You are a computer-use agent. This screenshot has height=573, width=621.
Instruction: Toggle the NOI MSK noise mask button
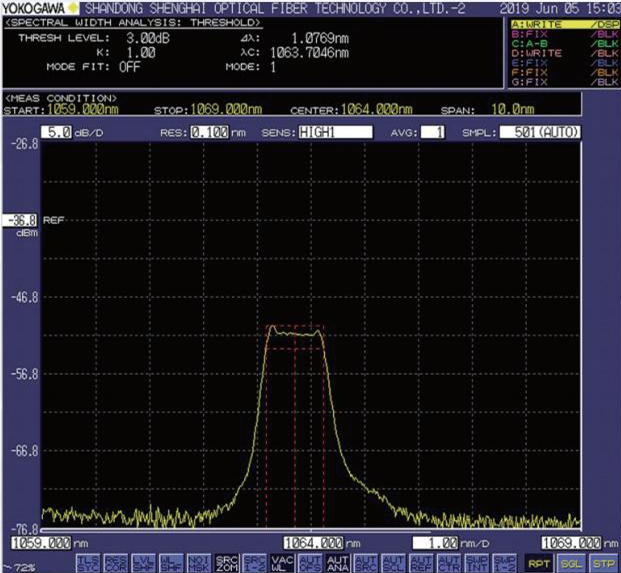[199, 563]
